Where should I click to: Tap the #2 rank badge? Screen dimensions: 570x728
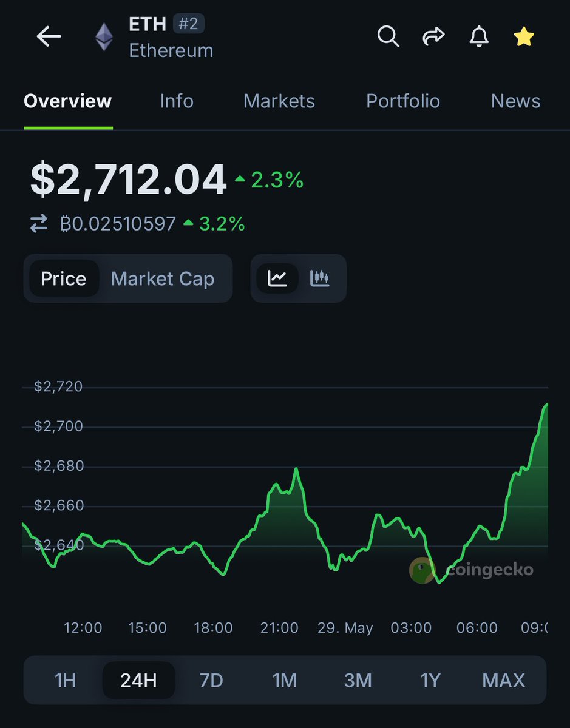[189, 24]
